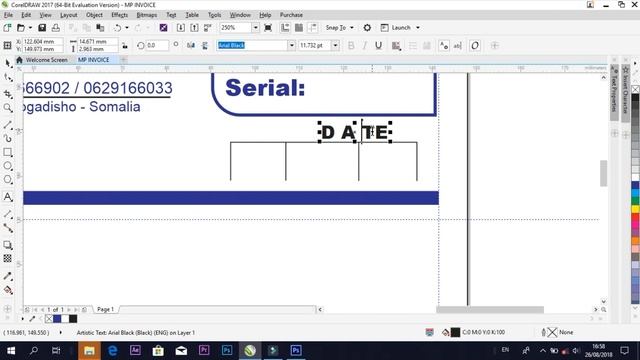Save the document with the floppy icon

click(42, 28)
